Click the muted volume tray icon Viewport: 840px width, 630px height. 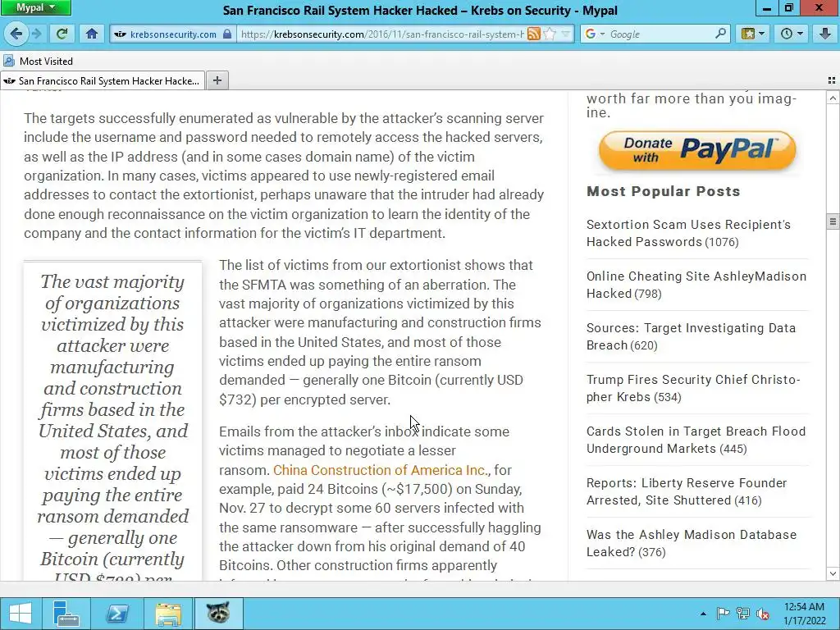(x=763, y=614)
